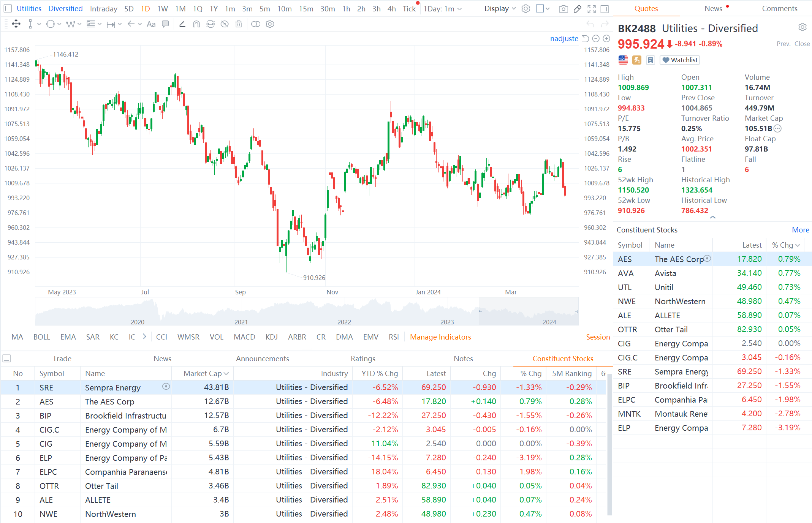
Task: Expand vertical line tool options arrow
Action: click(x=39, y=24)
